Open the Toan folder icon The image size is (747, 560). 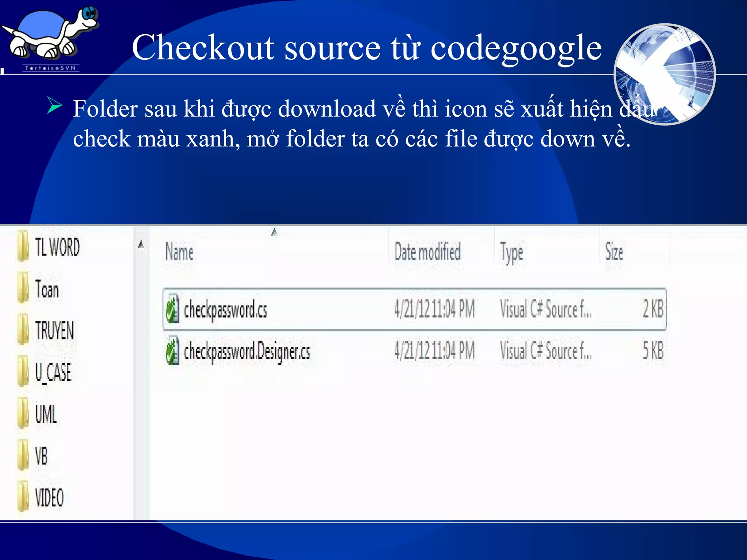tap(23, 288)
